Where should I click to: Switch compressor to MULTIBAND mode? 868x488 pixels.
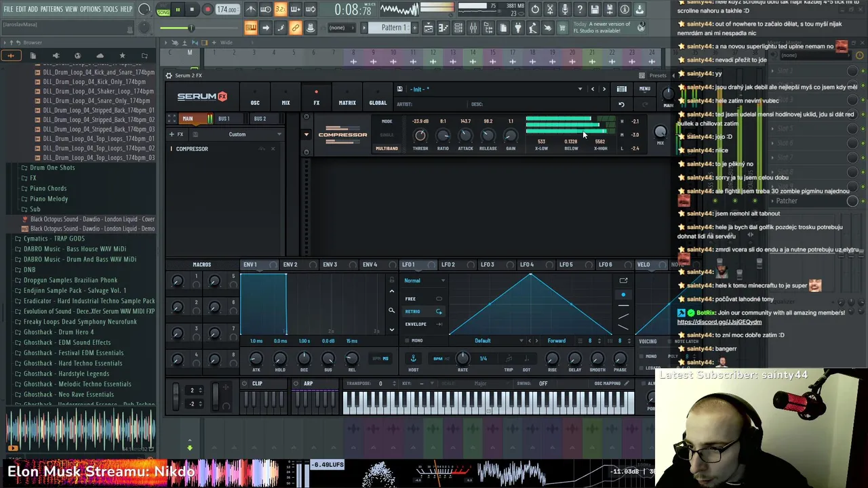tap(387, 148)
